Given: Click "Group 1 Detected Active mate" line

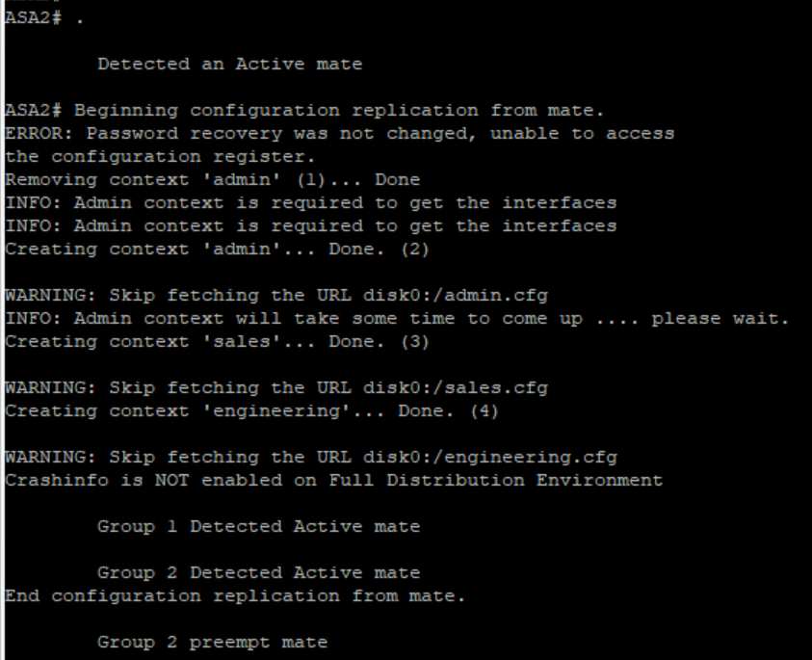Looking at the screenshot, I should click(x=258, y=527).
